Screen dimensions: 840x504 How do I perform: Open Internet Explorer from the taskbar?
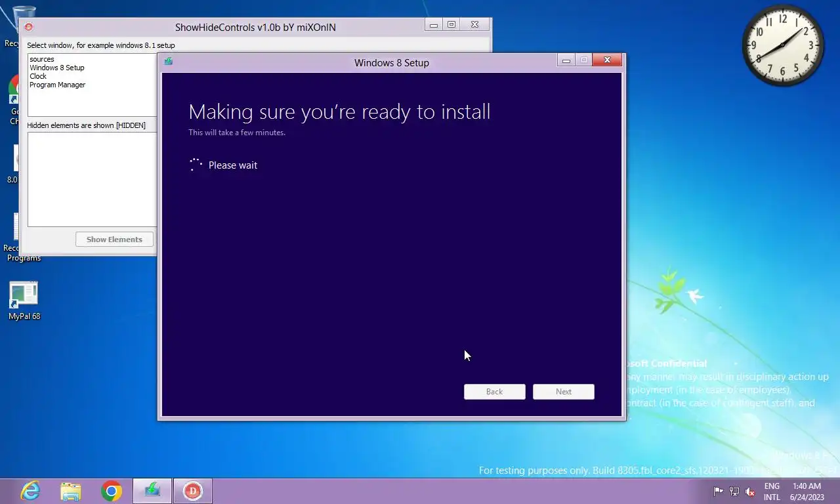click(x=30, y=491)
